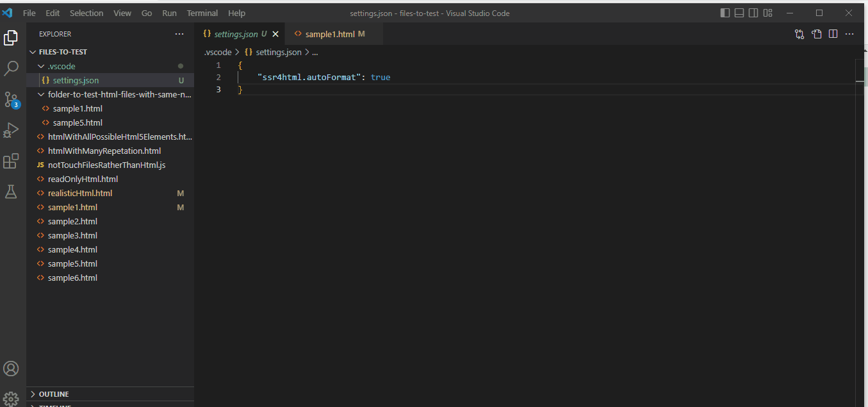Click the .vscode breadcrumb segment
Image resolution: width=868 pixels, height=407 pixels.
(x=217, y=52)
